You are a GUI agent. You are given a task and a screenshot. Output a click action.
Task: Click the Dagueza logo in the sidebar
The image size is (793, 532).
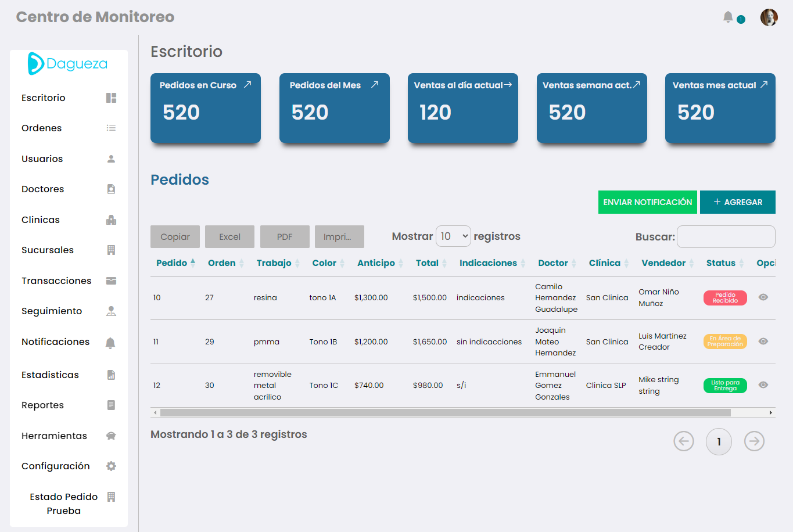68,64
